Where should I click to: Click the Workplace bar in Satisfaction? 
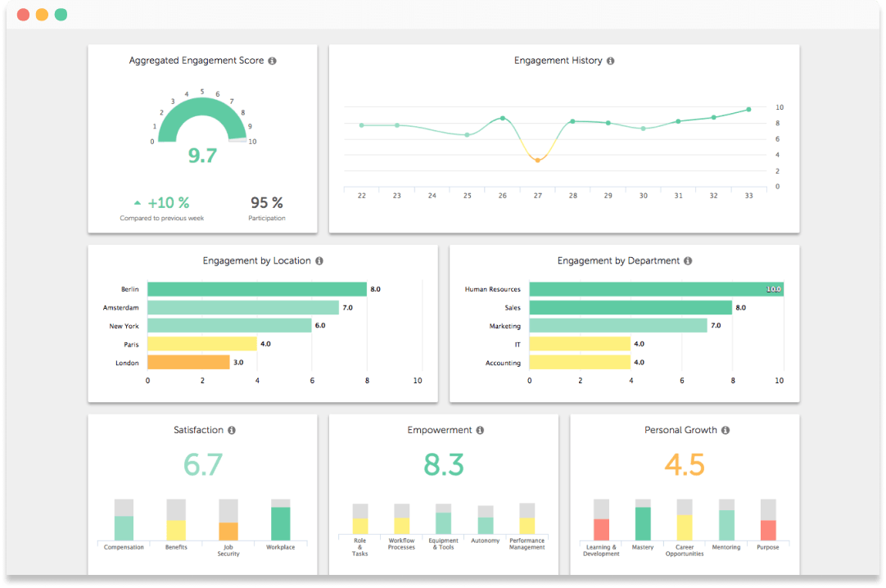point(280,520)
